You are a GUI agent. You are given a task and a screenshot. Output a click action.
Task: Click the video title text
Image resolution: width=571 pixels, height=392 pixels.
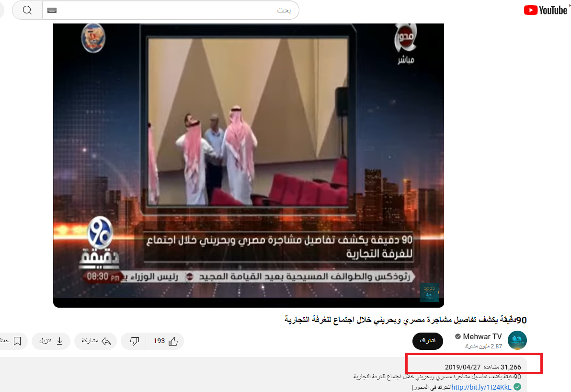[405, 320]
